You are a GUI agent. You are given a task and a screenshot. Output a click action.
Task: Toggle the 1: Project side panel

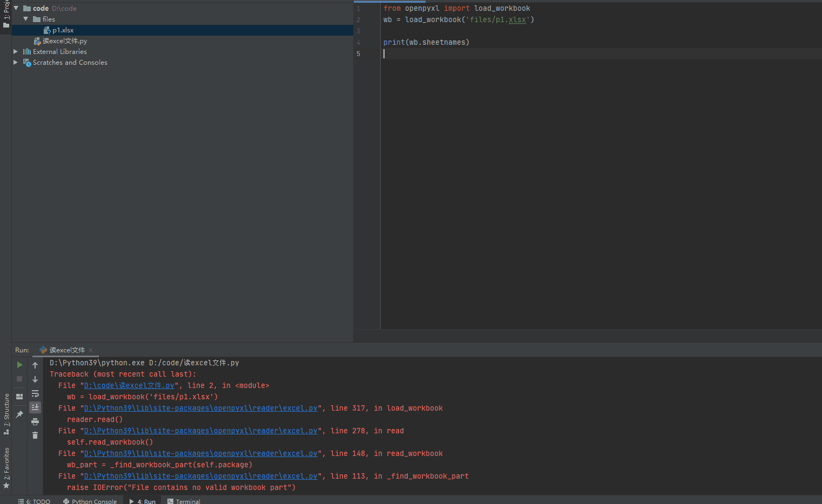[x=6, y=14]
